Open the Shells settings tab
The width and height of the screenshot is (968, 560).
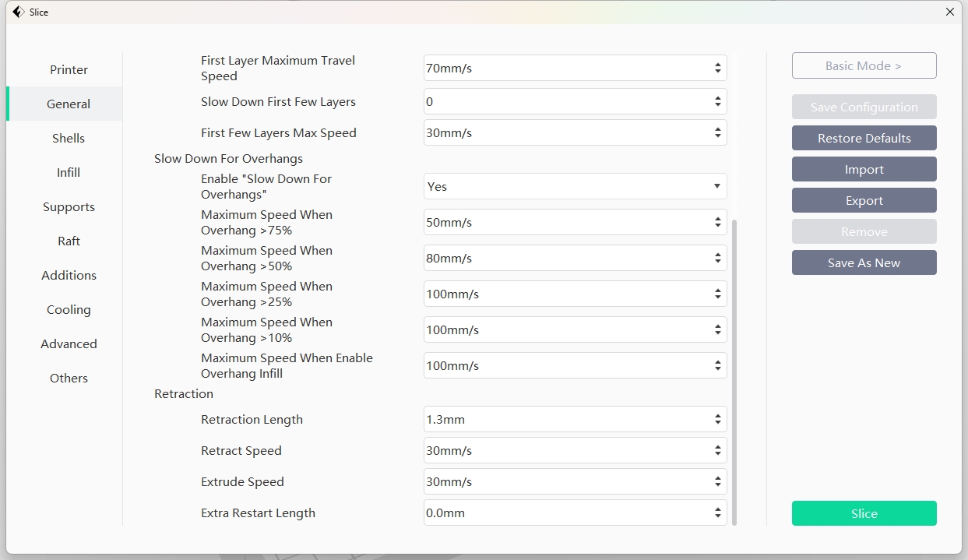(x=69, y=139)
